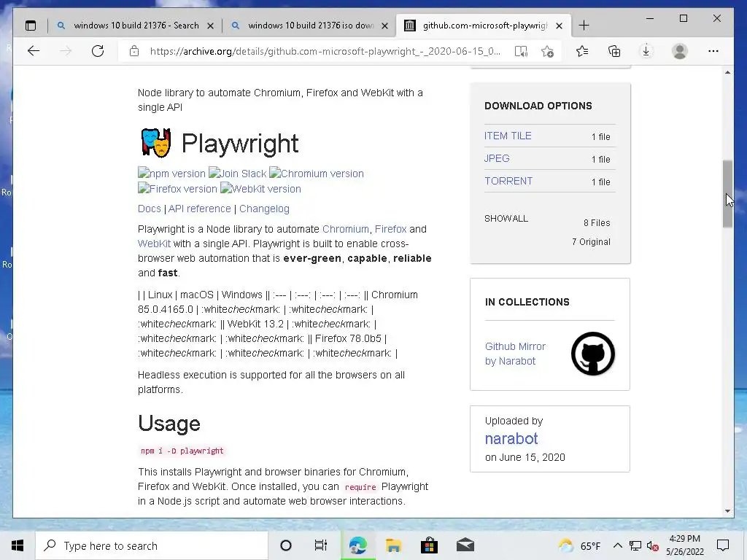Click the '7 Original' files link
Image resolution: width=747 pixels, height=560 pixels.
point(591,242)
